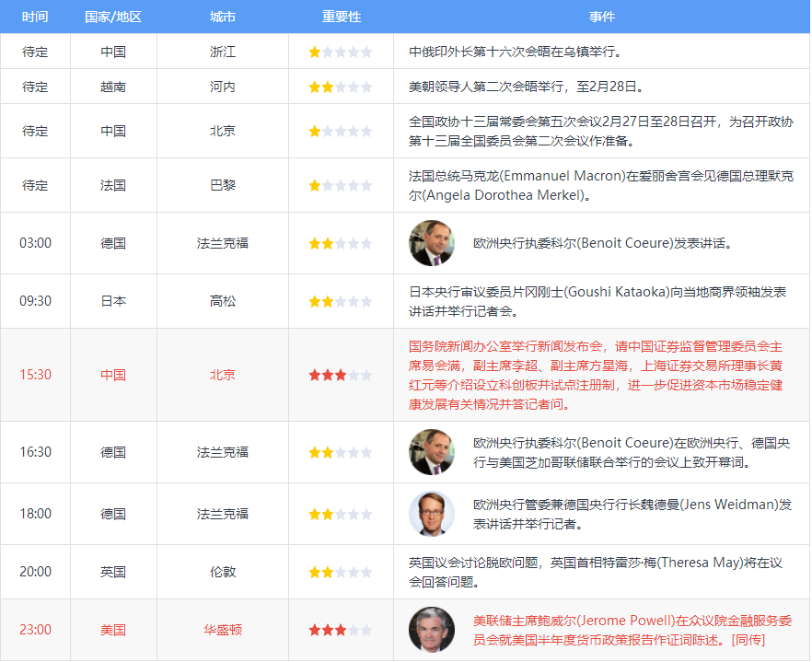Click Jens Weidman's portrait in the 18:00 row

[x=432, y=514]
